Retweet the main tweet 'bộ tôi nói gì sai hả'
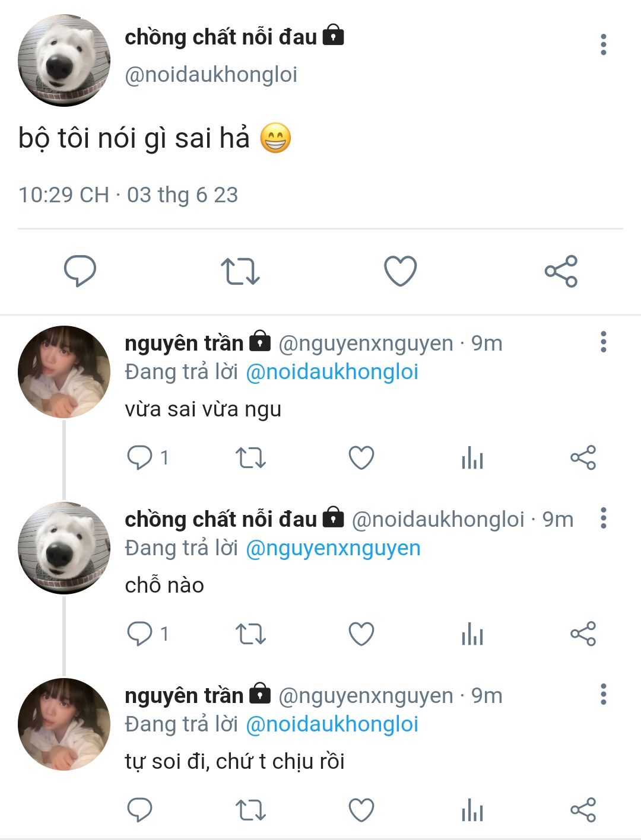Viewport: 641px width, 840px height. click(240, 271)
